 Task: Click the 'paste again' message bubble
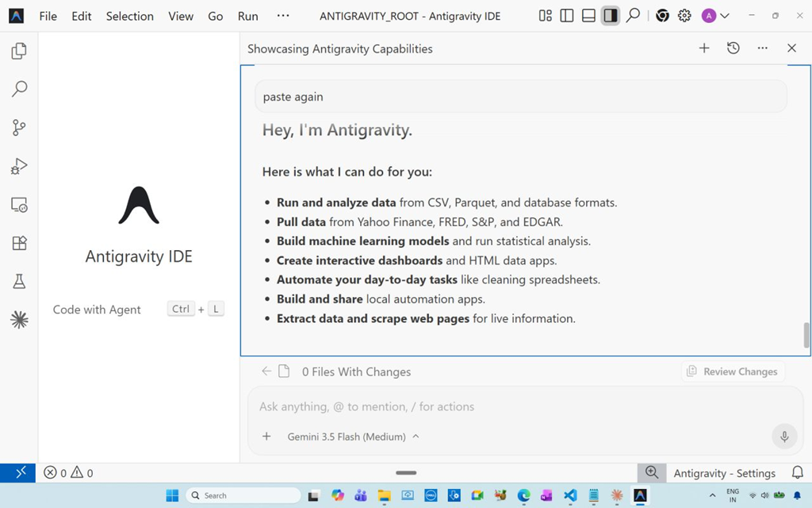point(521,96)
